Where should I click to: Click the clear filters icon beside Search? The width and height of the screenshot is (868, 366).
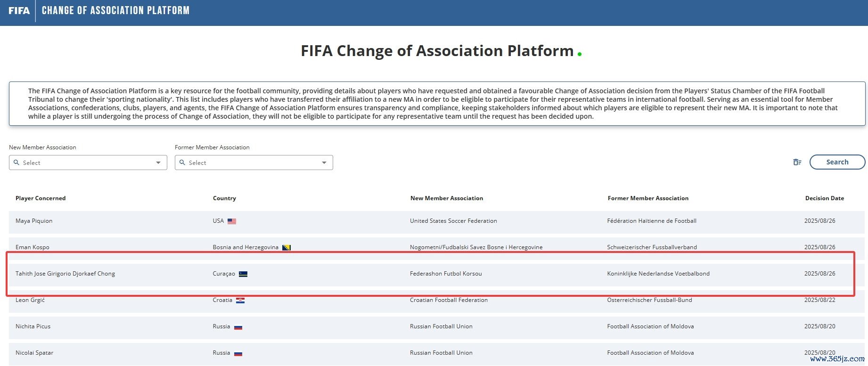click(x=797, y=162)
